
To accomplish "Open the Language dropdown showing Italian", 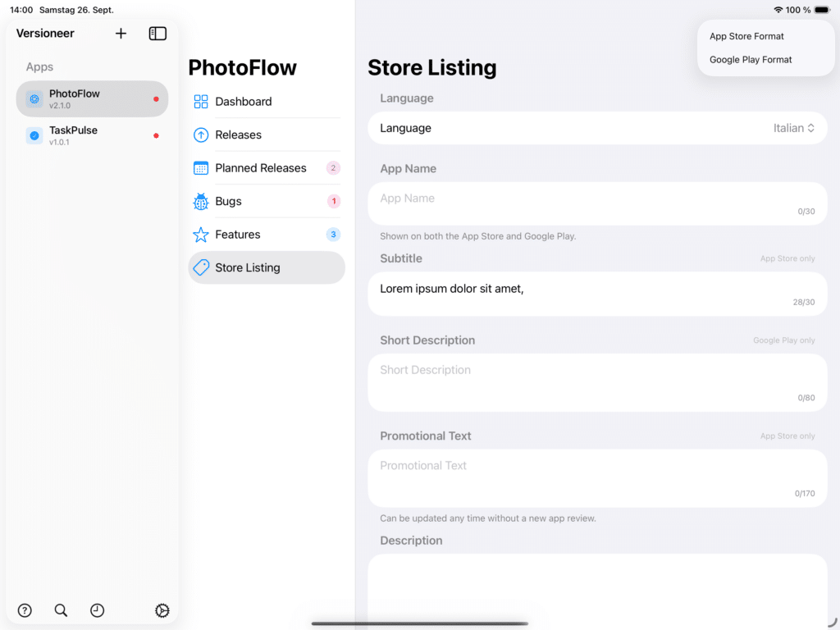I will pyautogui.click(x=597, y=128).
